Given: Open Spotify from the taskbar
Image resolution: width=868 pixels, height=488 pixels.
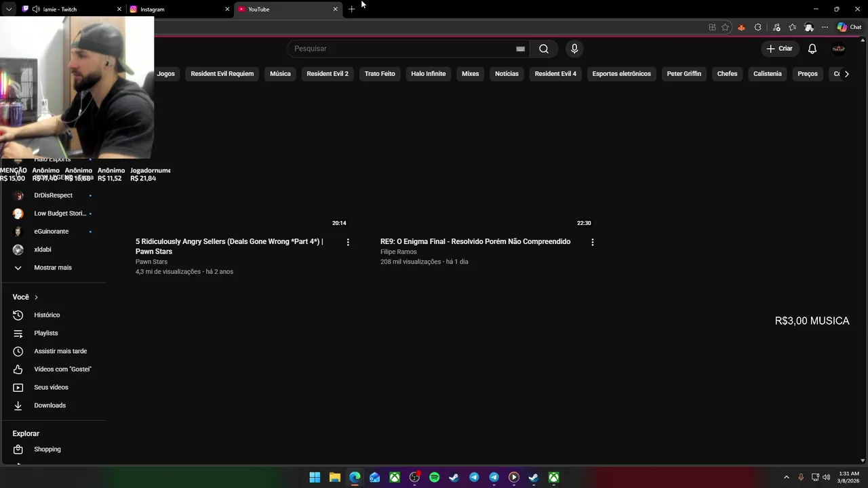Looking at the screenshot, I should [435, 477].
